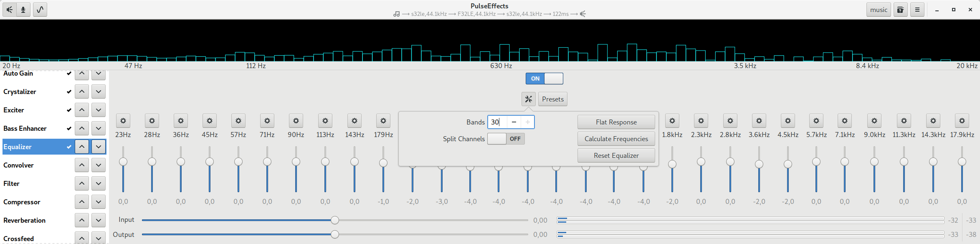The height and width of the screenshot is (244, 980).
Task: Click the Output gain slider handle
Action: tap(335, 235)
